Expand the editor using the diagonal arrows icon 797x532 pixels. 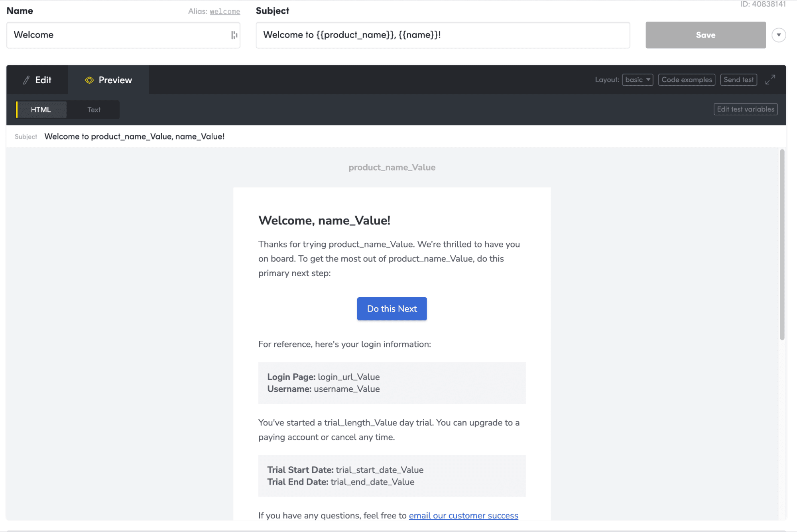770,80
